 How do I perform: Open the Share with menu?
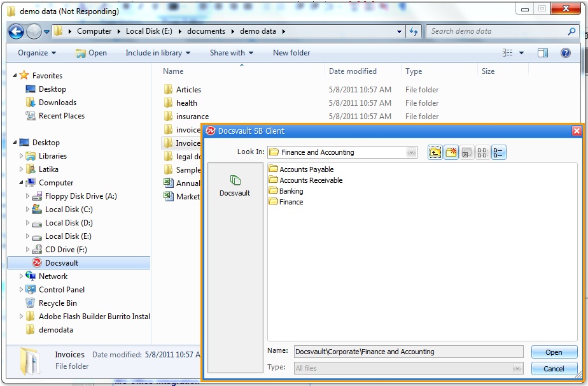(230, 53)
